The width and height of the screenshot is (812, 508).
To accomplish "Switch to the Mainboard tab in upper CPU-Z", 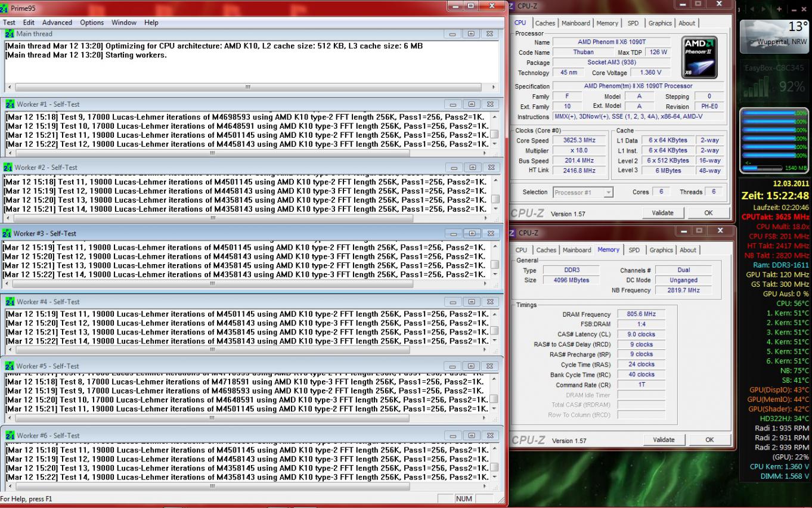I will [576, 23].
